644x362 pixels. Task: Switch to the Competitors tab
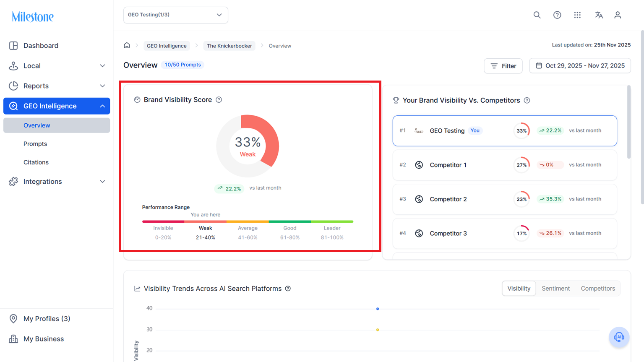[598, 289]
